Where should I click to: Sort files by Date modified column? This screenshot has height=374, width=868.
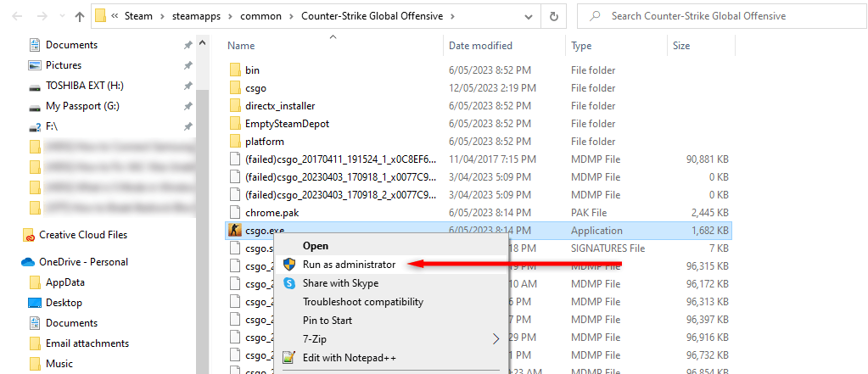(x=480, y=46)
